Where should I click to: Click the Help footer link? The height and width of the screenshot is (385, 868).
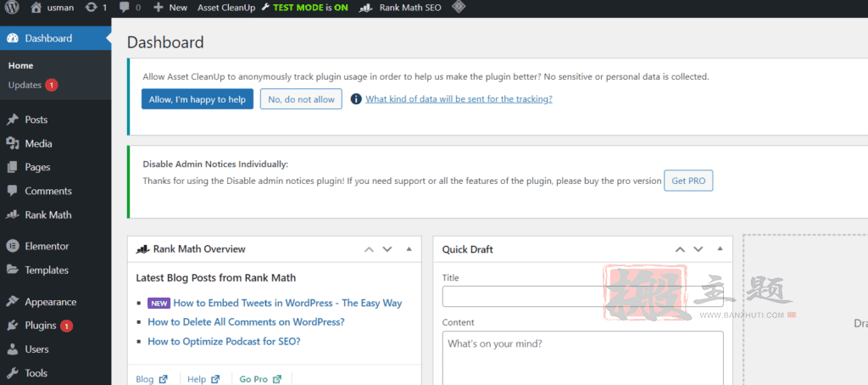[197, 379]
